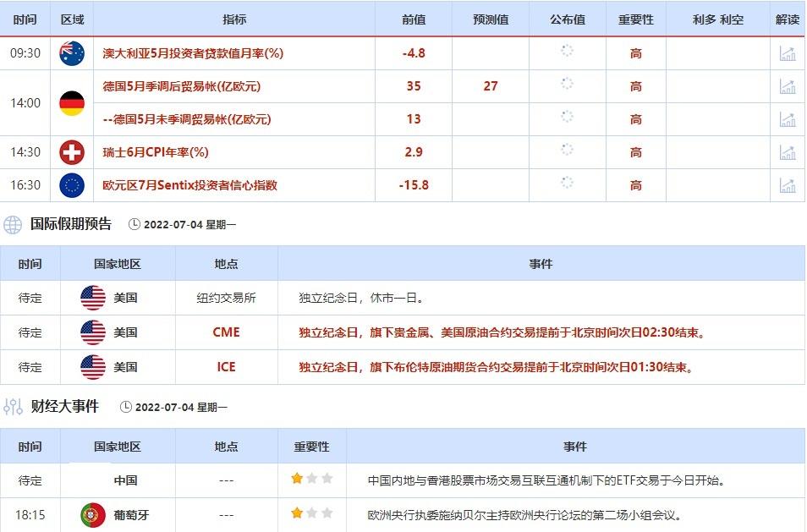Click the 中国 country label
The width and height of the screenshot is (807, 532).
click(x=125, y=480)
